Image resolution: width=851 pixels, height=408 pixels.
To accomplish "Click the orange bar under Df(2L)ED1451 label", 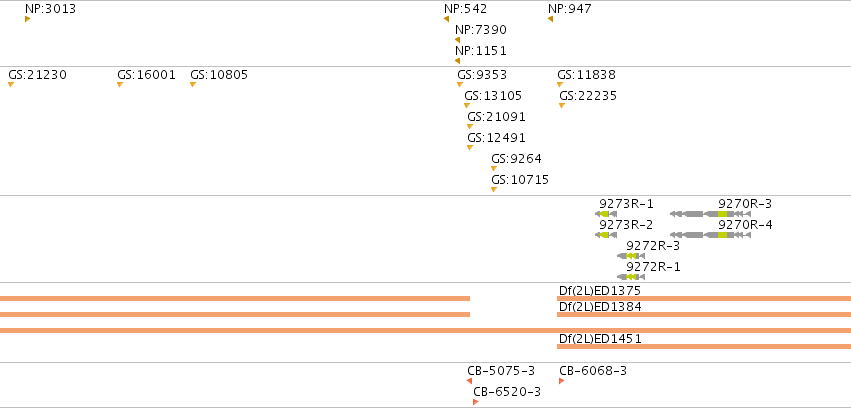I will point(704,347).
